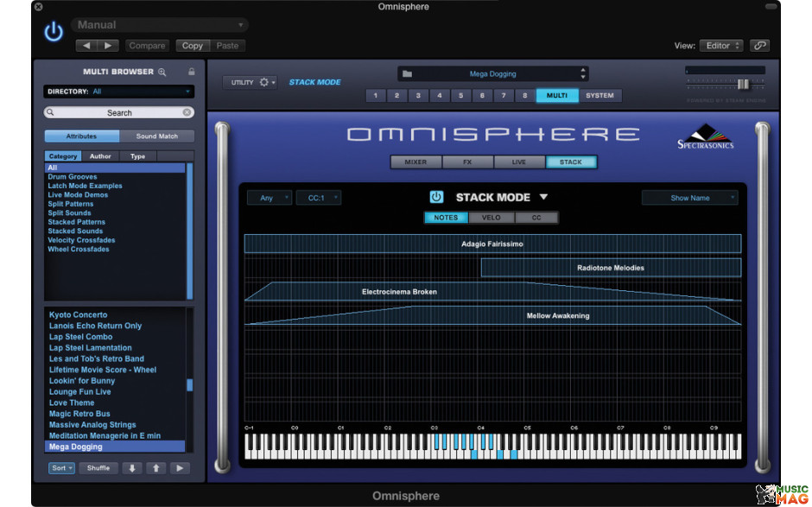
Task: Click the Compare button
Action: (x=147, y=46)
